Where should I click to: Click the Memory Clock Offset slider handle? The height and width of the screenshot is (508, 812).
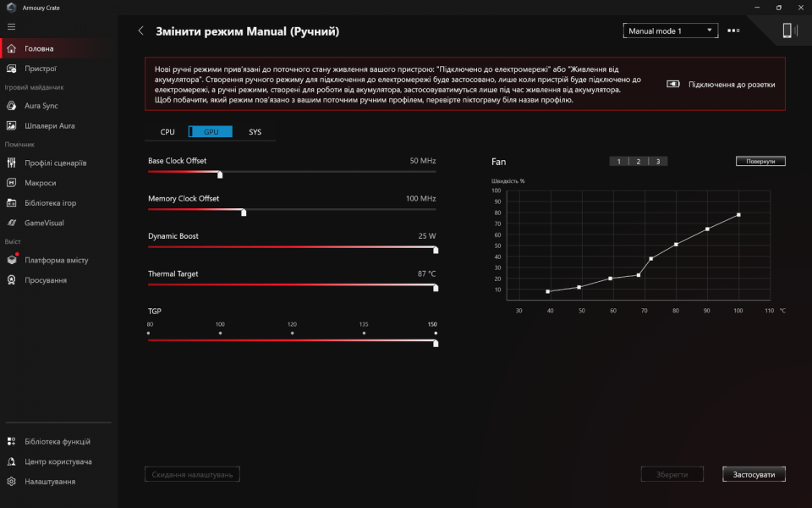pyautogui.click(x=244, y=212)
